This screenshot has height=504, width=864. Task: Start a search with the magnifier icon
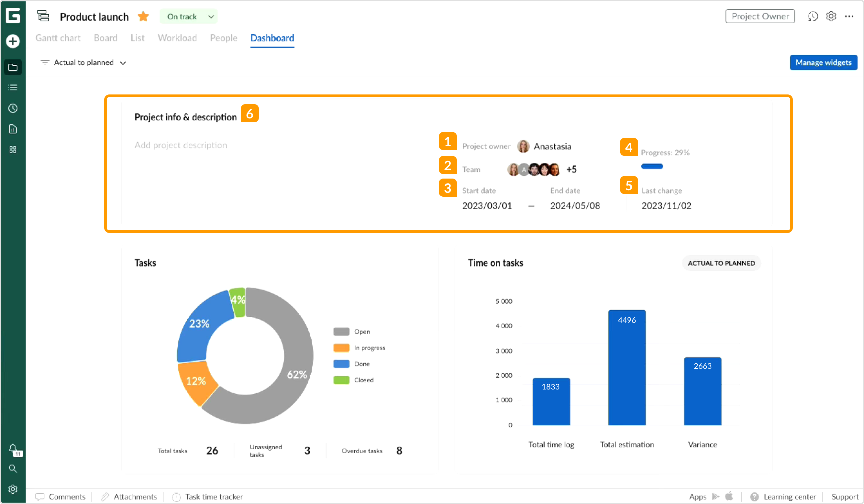13,469
